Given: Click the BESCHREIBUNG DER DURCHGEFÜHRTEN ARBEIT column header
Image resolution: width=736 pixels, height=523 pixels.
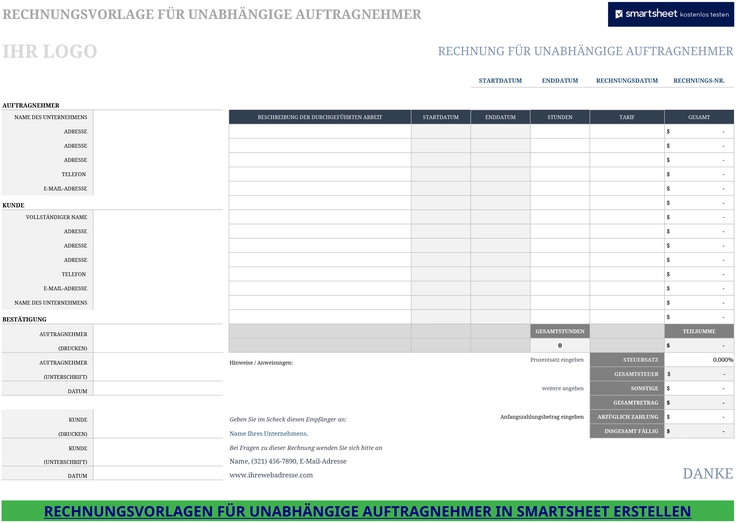Looking at the screenshot, I should click(320, 117).
